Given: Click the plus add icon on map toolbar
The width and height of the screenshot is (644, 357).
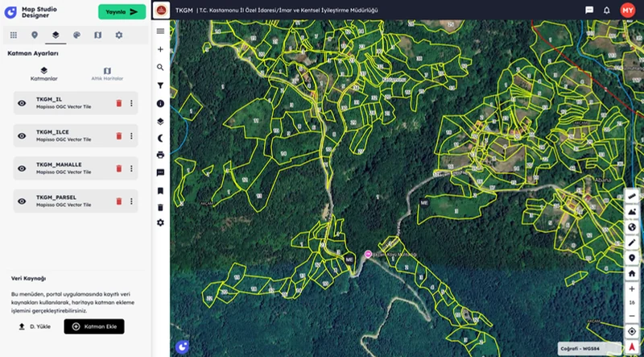Looking at the screenshot, I should tap(160, 49).
